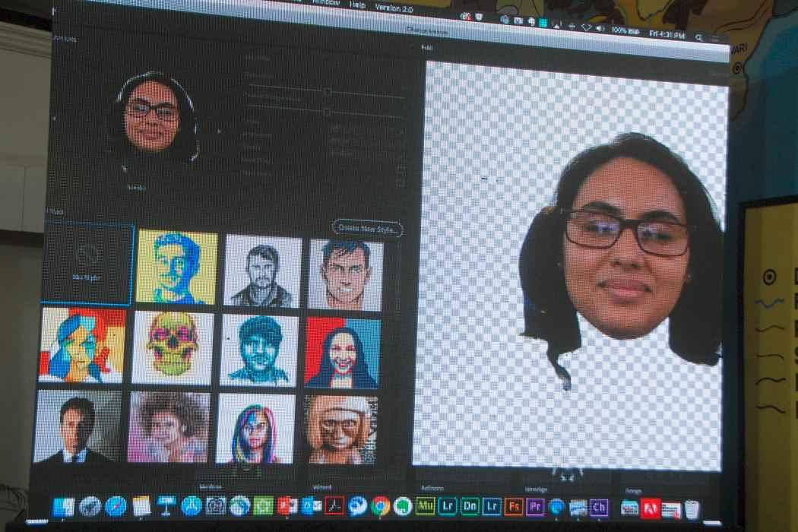The width and height of the screenshot is (798, 532).
Task: Choose the pencil sketch bearded man style
Action: click(x=262, y=271)
